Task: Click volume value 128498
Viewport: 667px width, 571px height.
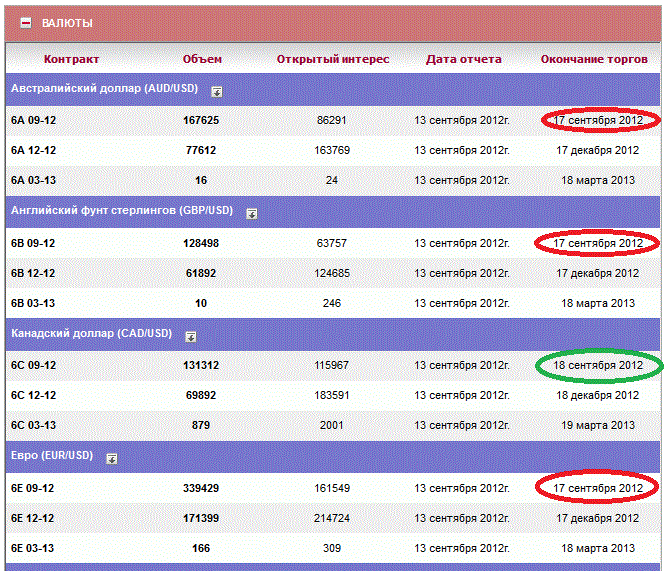Action: click(201, 243)
